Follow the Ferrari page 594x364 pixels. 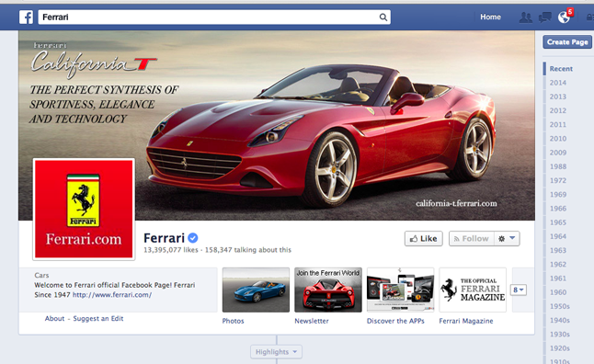[x=472, y=239]
